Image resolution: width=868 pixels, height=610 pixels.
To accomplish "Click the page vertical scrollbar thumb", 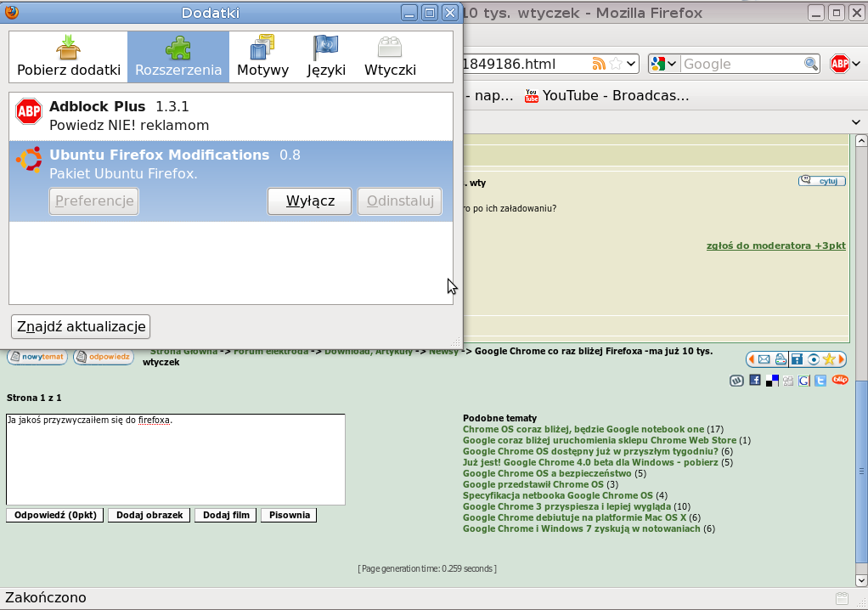I will pyautogui.click(x=861, y=473).
